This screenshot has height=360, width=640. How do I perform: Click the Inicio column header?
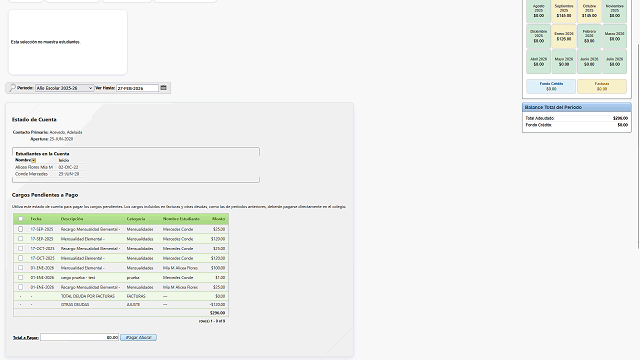tap(64, 160)
